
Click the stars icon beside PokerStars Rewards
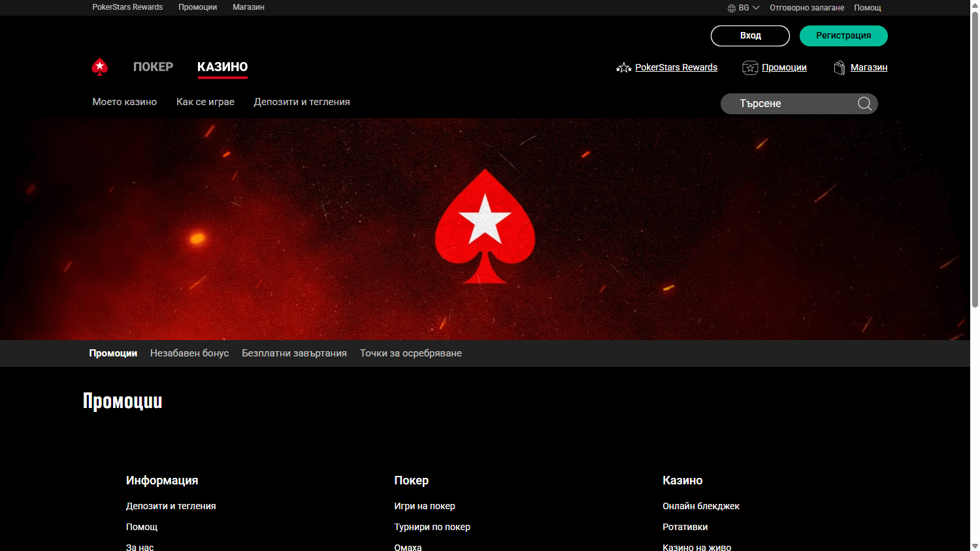(x=624, y=68)
